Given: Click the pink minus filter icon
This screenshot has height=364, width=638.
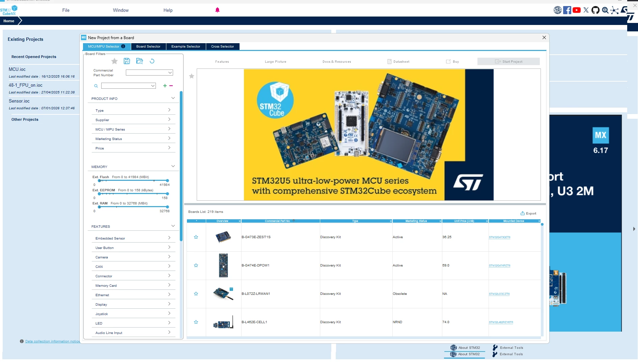Looking at the screenshot, I should [x=171, y=86].
